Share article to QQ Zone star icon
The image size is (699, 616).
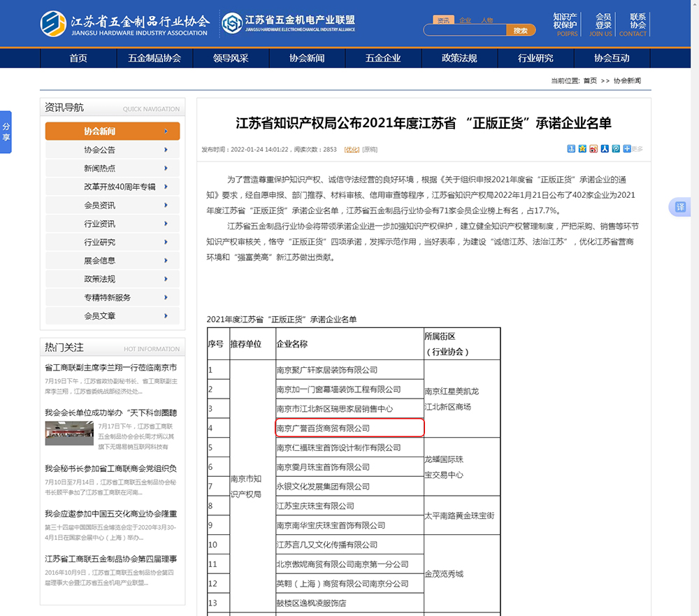pyautogui.click(x=582, y=149)
